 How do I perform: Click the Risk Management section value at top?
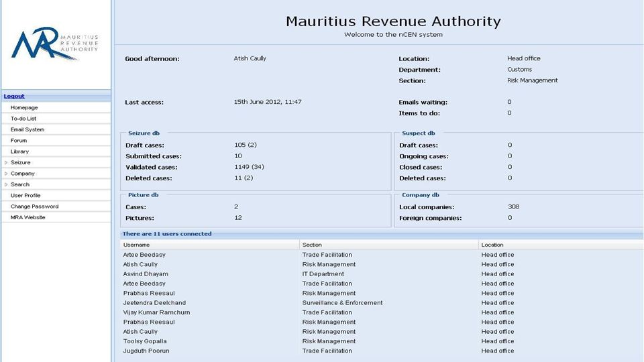coord(532,80)
